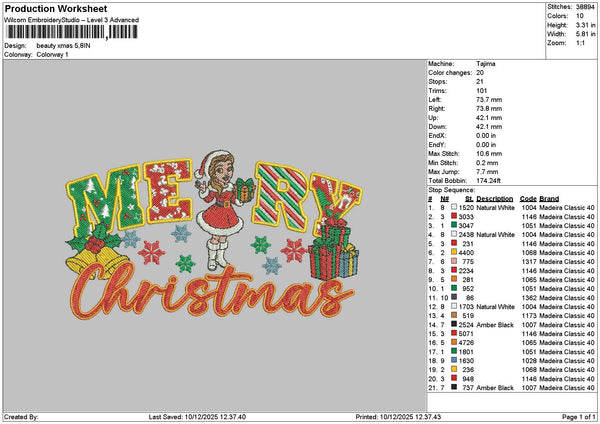Click the Min Stitch value "0.2 mm"
600x424 pixels.
(488, 163)
